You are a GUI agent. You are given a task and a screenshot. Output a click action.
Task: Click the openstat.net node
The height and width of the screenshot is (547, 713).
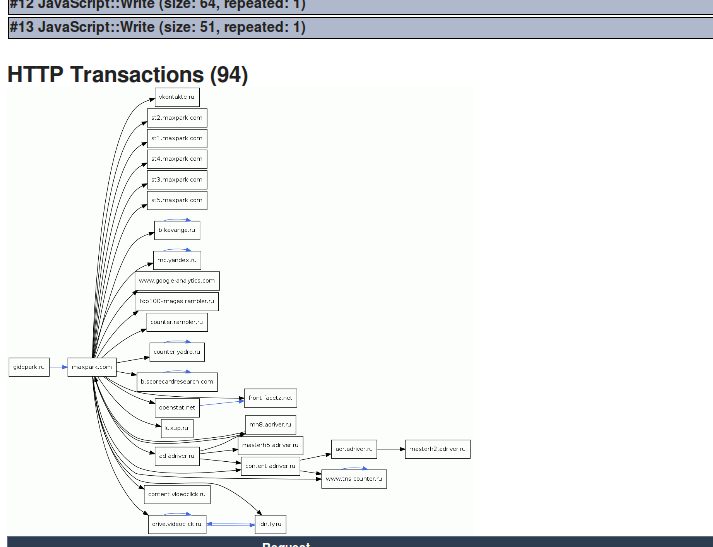tap(177, 407)
